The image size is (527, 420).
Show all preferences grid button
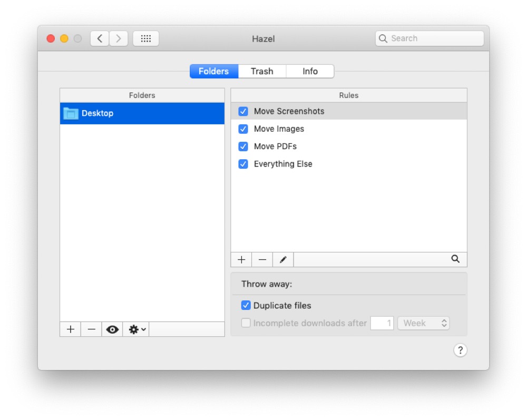click(x=146, y=38)
